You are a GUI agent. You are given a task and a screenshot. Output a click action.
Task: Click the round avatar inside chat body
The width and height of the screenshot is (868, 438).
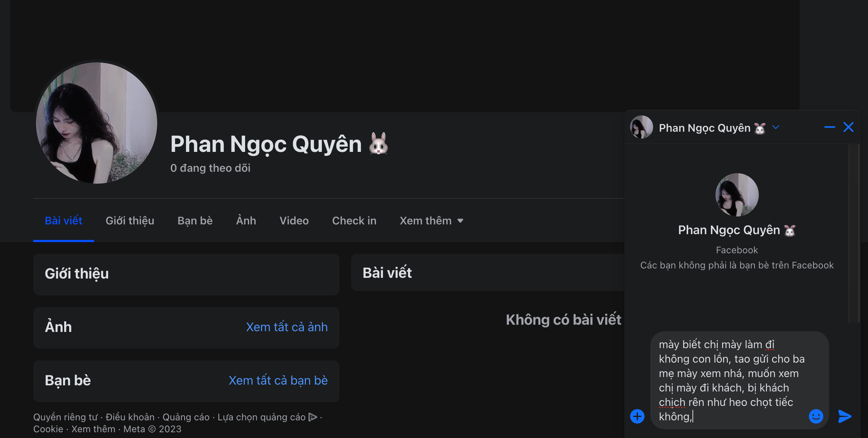(x=737, y=195)
